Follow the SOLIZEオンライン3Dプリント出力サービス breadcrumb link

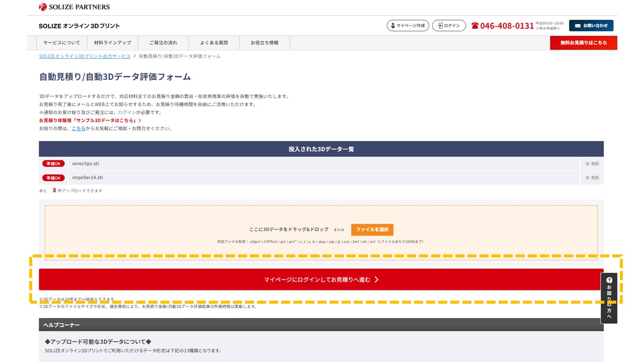(85, 56)
